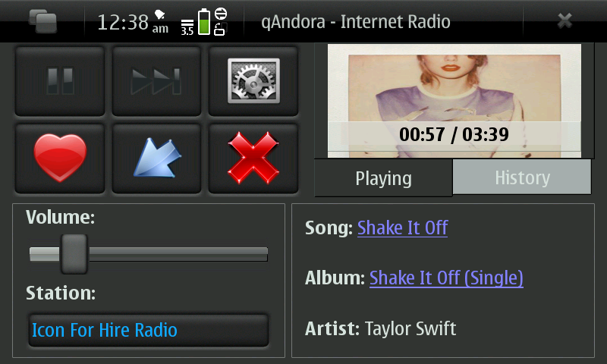The height and width of the screenshot is (364, 607).
Task: Click the clock showing 12:38 am
Action: click(132, 23)
